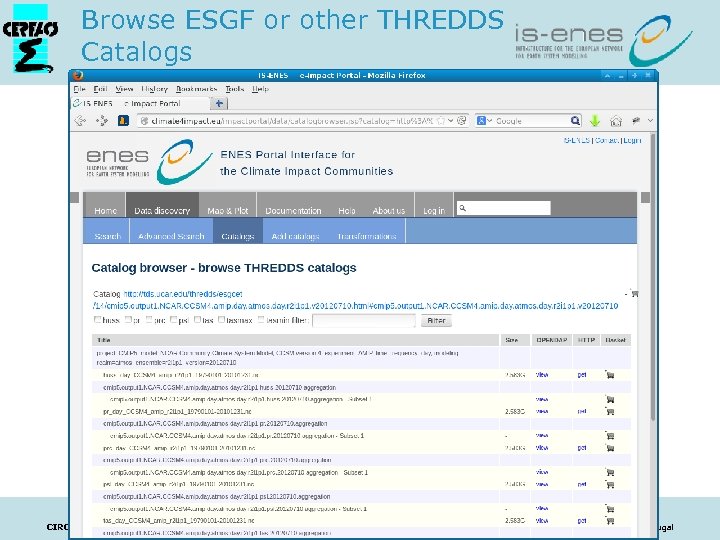
Task: Add huss_day_CCSM4 file to basket
Action: (610, 375)
